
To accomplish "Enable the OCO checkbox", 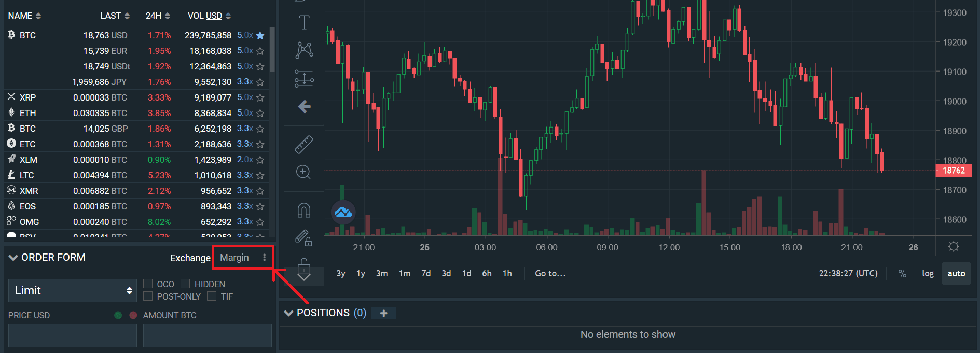I will 148,284.
